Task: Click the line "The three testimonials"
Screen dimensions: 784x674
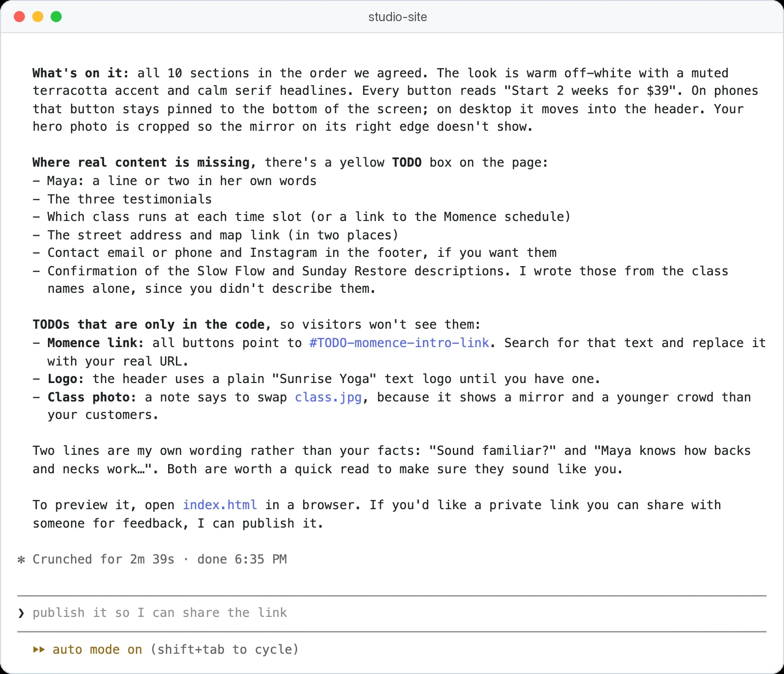Action: [x=122, y=199]
